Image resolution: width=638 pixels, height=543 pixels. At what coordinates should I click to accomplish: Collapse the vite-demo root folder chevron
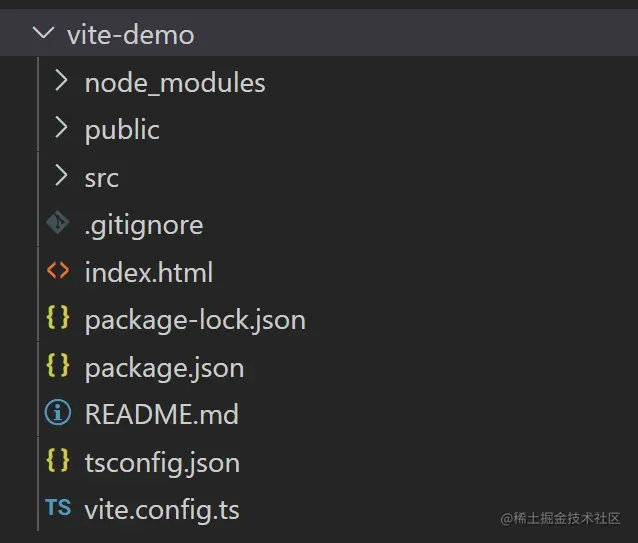click(x=43, y=33)
